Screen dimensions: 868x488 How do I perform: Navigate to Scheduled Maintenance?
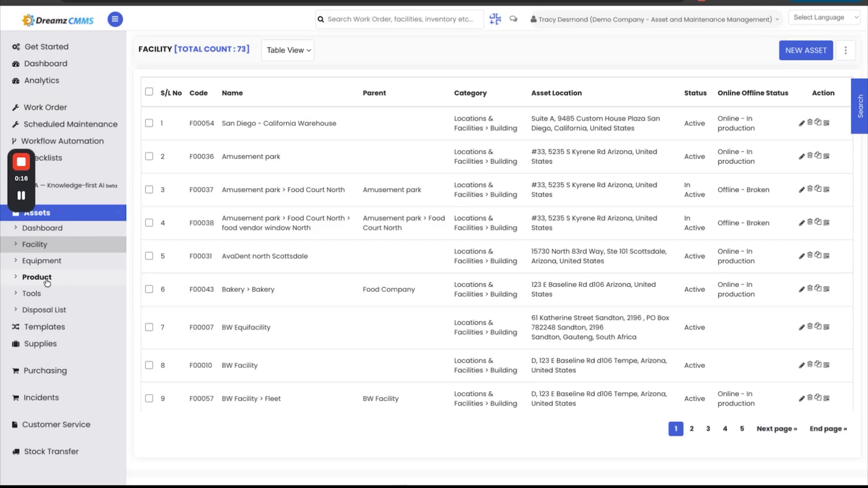[71, 124]
